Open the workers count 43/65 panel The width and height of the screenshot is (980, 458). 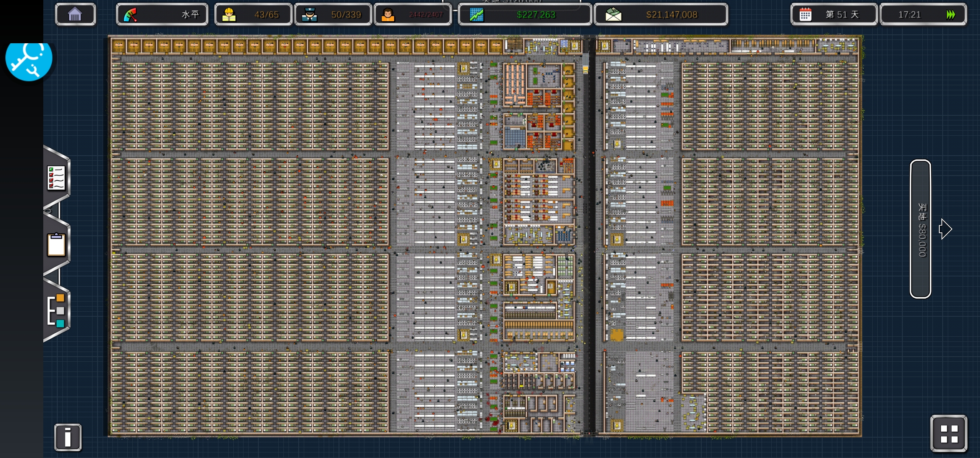253,14
